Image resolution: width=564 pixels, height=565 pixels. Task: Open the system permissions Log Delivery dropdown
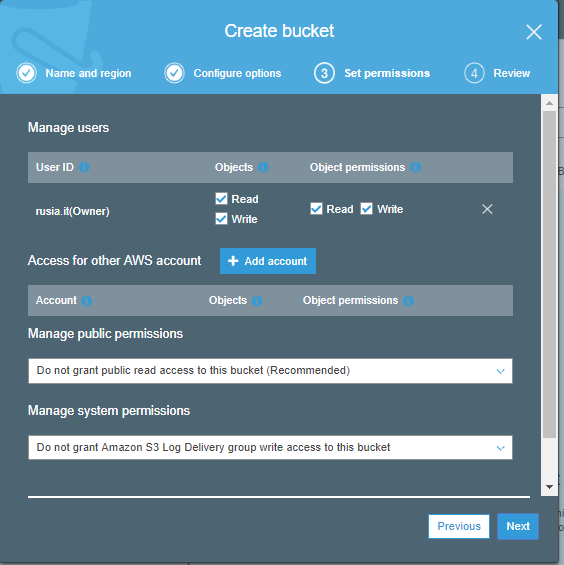point(270,448)
